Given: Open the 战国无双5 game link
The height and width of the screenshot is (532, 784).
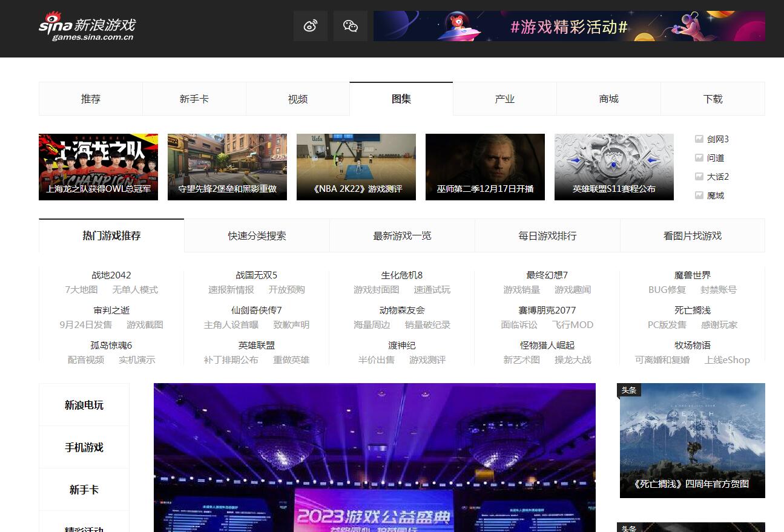Looking at the screenshot, I should tap(257, 275).
